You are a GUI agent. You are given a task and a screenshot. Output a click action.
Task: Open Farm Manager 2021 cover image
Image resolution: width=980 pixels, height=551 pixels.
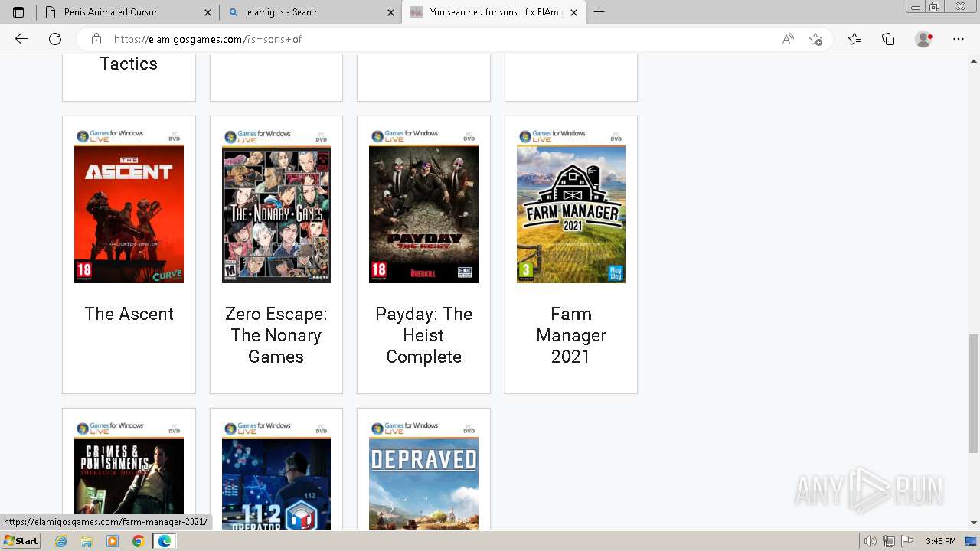click(571, 206)
